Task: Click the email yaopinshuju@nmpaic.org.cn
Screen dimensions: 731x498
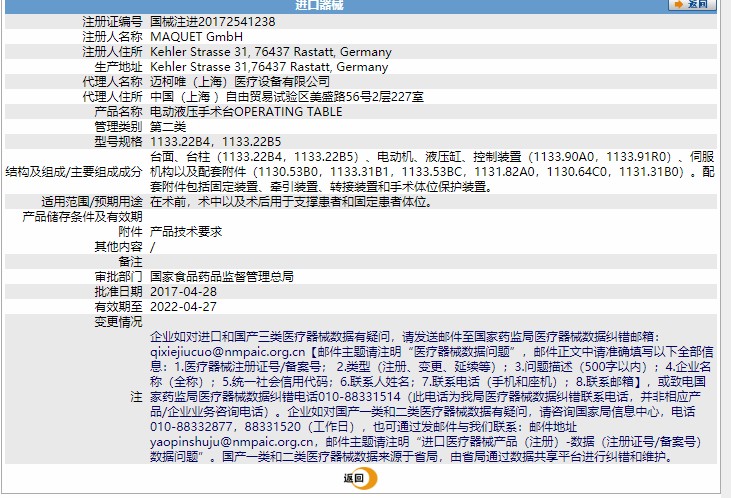Action: [x=232, y=442]
